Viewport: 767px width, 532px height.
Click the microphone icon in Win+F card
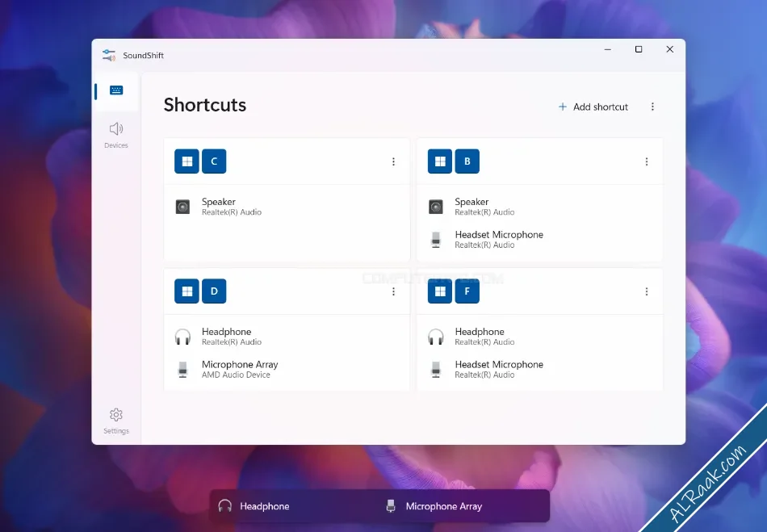(x=436, y=370)
